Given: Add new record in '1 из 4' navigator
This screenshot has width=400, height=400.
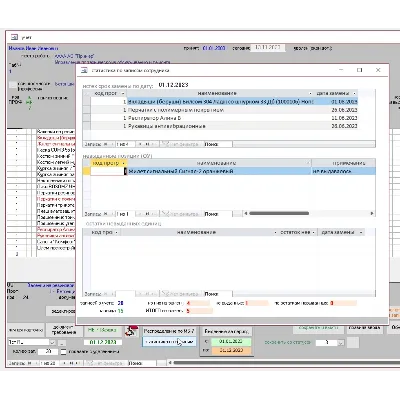Looking at the screenshot, I should [x=154, y=144].
